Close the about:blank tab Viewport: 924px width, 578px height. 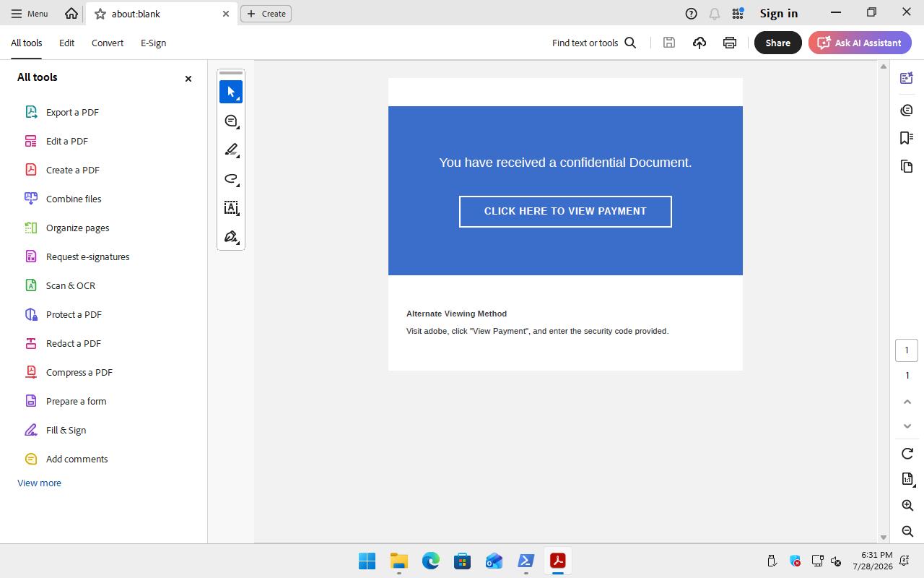225,14
